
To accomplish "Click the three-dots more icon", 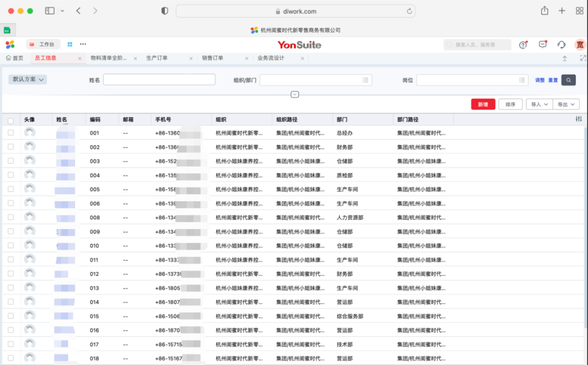I will (x=83, y=44).
